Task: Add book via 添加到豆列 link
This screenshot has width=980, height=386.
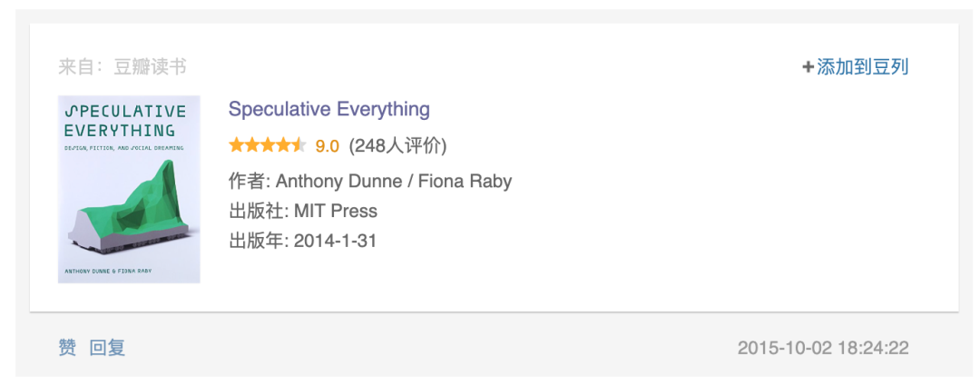Action: (x=863, y=67)
